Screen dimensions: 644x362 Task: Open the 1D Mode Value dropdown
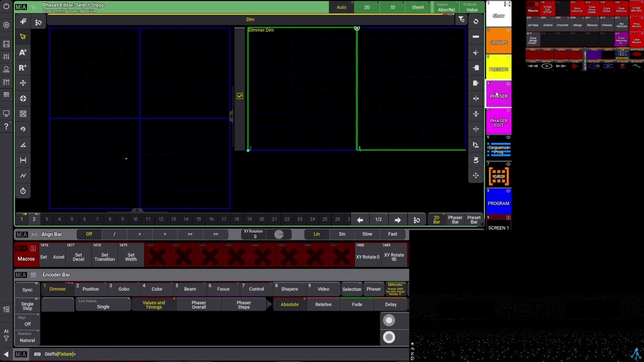pos(471,7)
